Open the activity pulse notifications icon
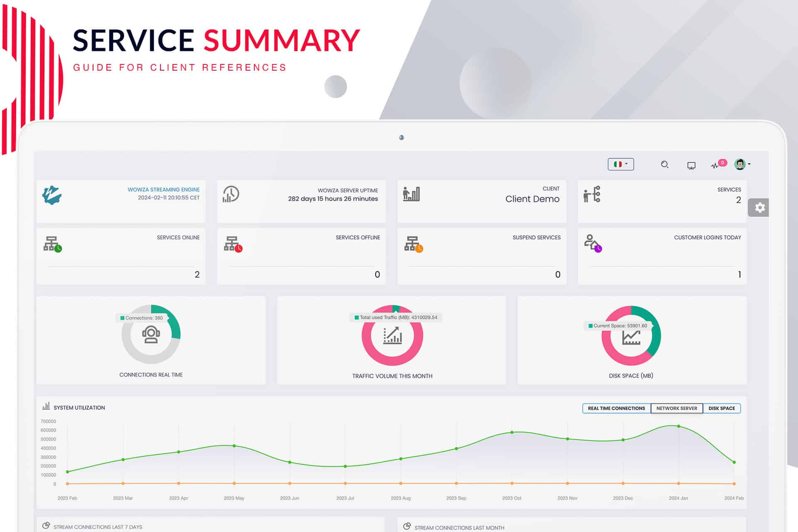 click(x=718, y=165)
